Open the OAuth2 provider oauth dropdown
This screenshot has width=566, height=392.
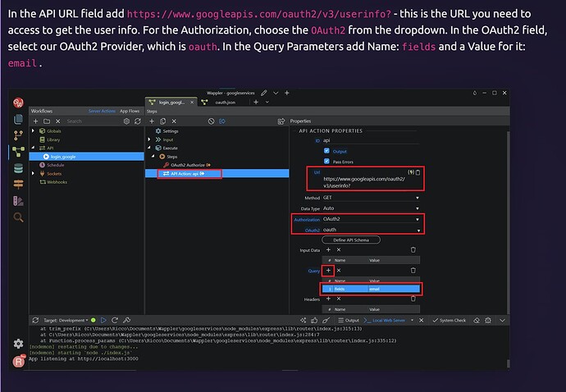(x=371, y=230)
